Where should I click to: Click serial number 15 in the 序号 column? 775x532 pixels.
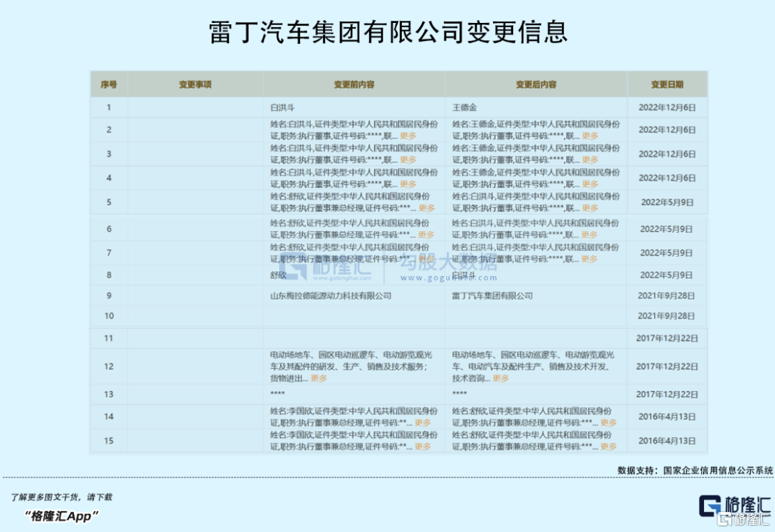(109, 441)
